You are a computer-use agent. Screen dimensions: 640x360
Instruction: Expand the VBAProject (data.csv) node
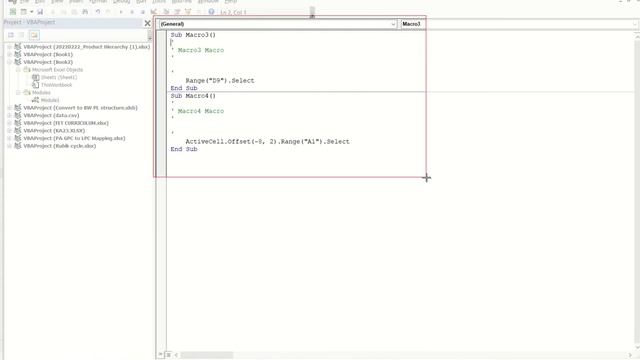coord(9,116)
